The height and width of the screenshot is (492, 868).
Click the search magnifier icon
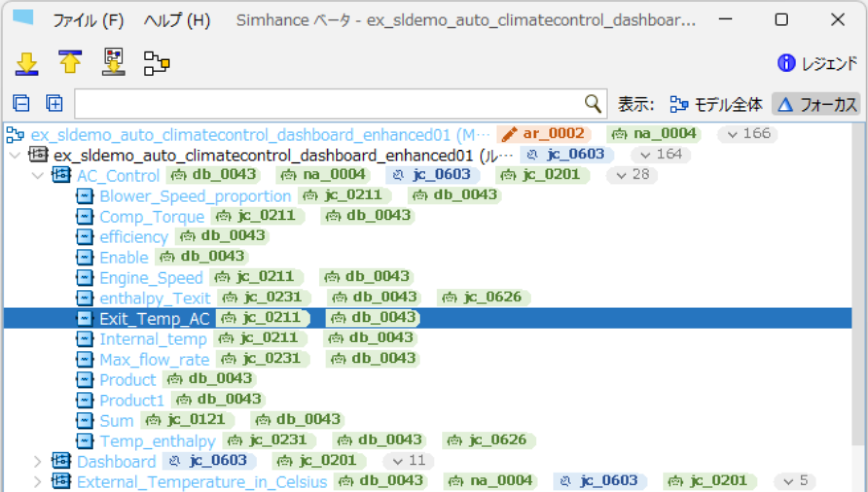pyautogui.click(x=593, y=104)
